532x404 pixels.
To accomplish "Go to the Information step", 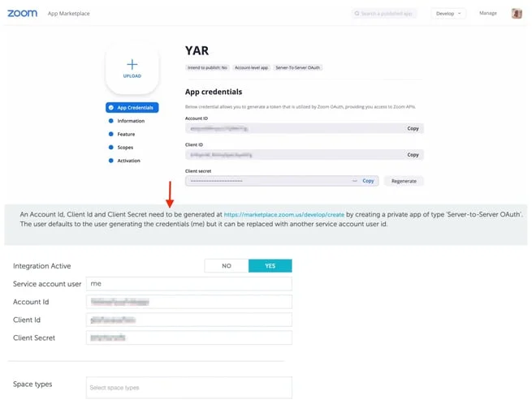I will tap(130, 121).
